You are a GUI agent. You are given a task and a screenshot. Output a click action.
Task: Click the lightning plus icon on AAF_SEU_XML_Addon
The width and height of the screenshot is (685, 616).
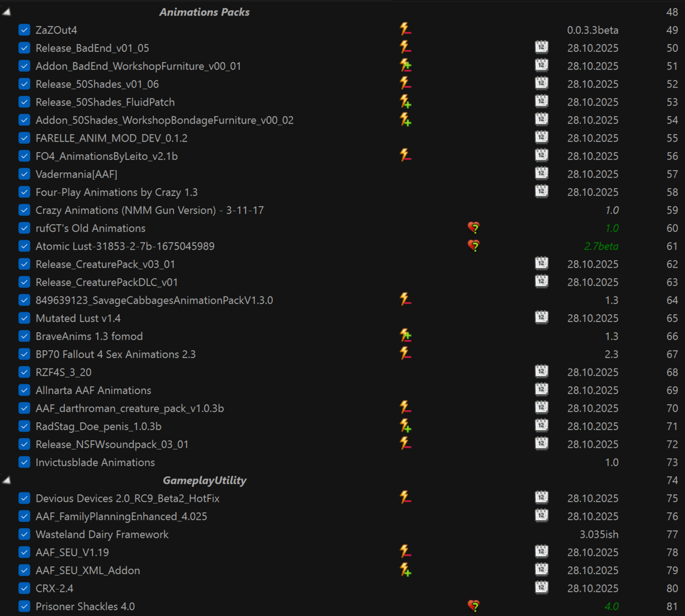click(405, 570)
